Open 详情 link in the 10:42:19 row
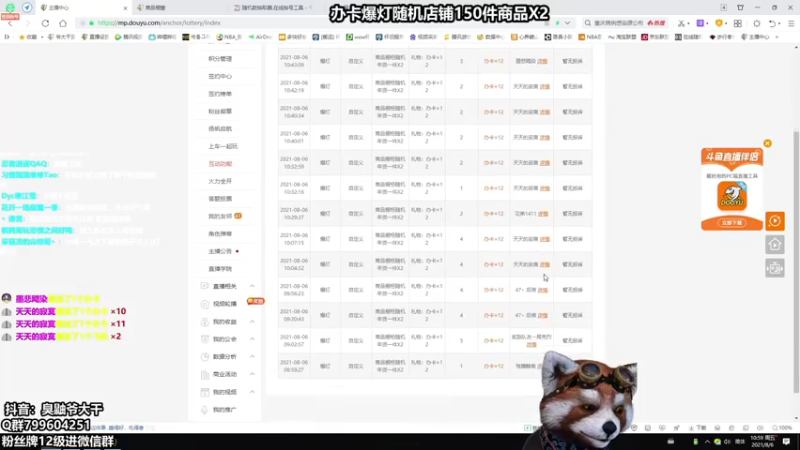Screen dimensions: 800x450 tap(545, 87)
